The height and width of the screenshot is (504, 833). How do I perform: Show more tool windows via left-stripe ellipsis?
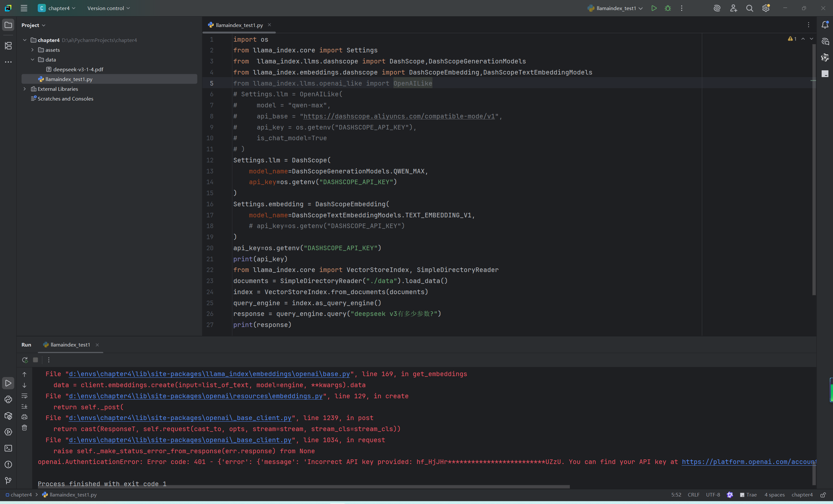[8, 62]
